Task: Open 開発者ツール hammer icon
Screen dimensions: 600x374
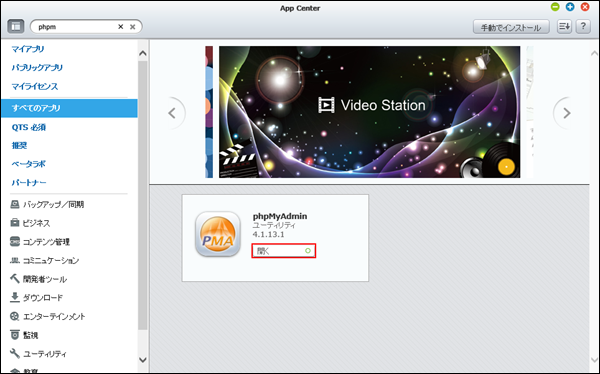Action: coord(15,279)
